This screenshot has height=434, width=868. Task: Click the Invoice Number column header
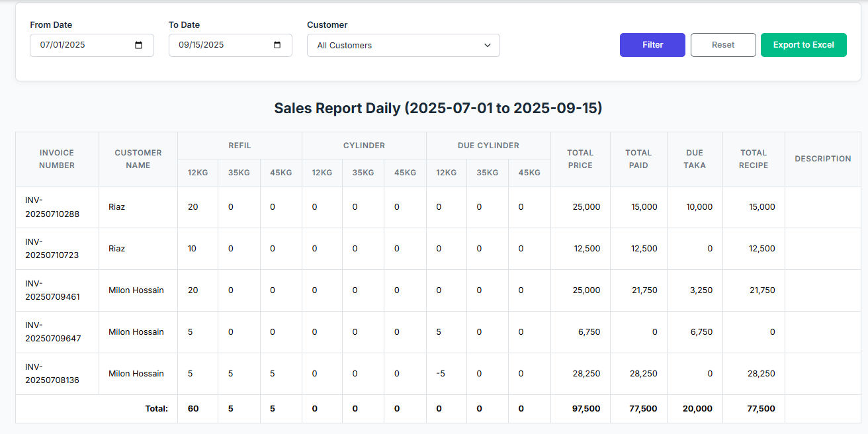[57, 159]
